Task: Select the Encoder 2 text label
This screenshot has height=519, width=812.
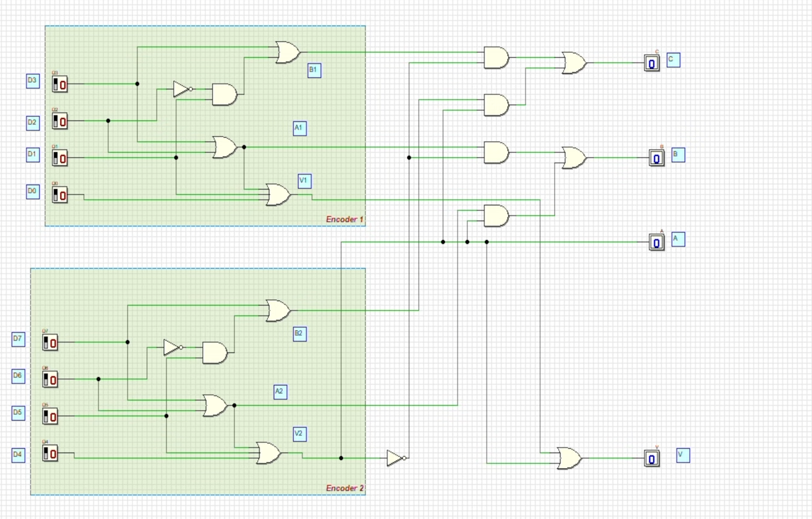Action: (345, 488)
